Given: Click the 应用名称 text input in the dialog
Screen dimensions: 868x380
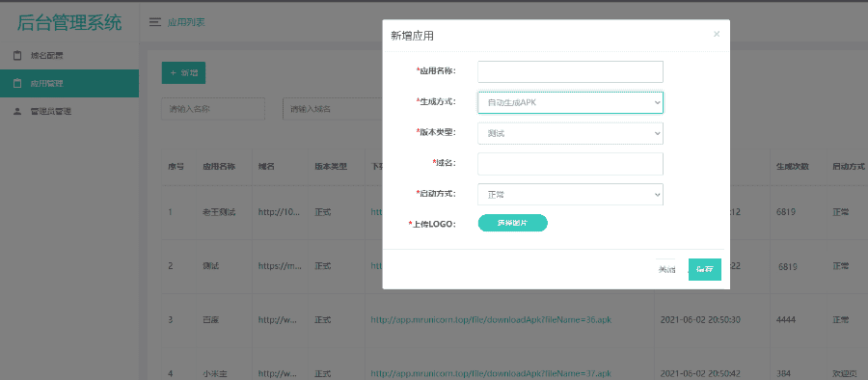Looking at the screenshot, I should click(x=570, y=72).
